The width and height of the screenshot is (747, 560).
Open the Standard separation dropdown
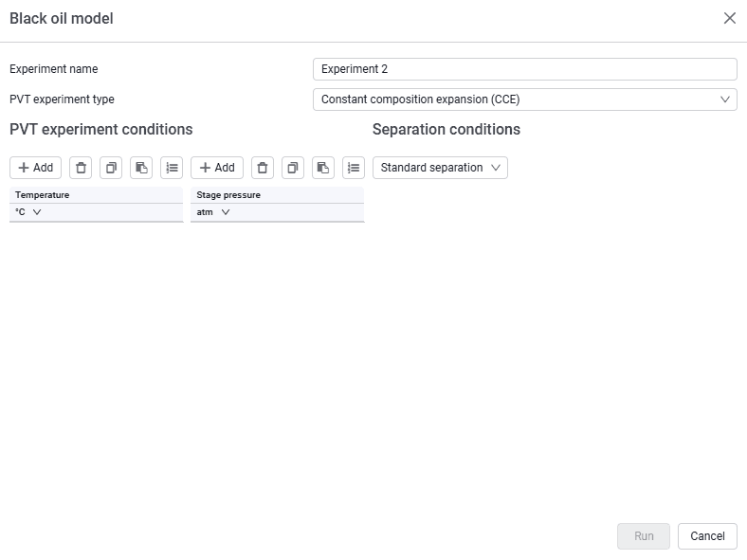tap(440, 168)
